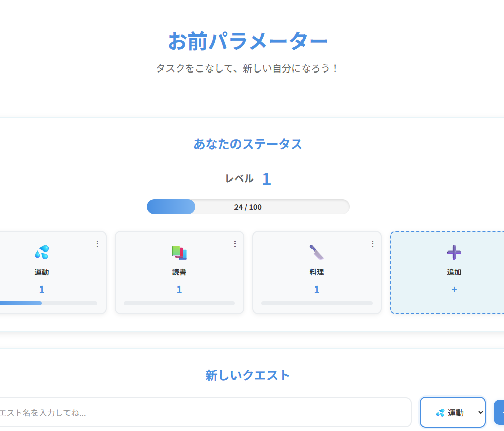Click the 24 / 100 experience progress bar
504x431 pixels.
(248, 207)
